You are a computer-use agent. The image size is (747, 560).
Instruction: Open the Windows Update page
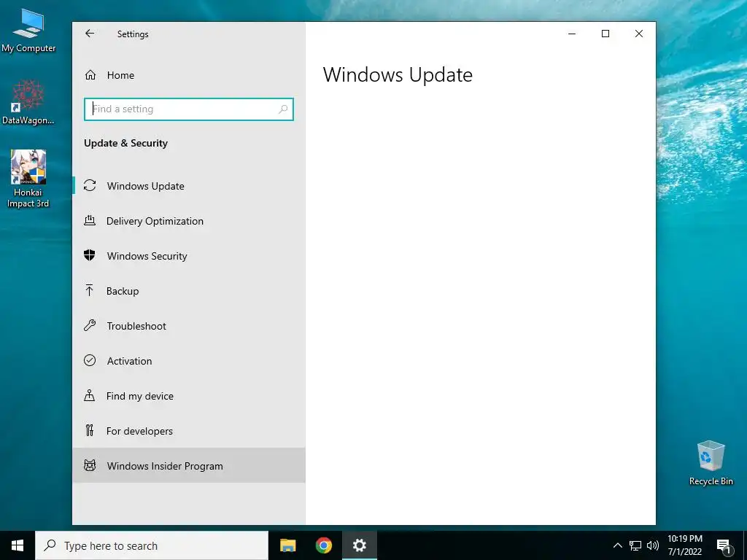tap(189, 186)
